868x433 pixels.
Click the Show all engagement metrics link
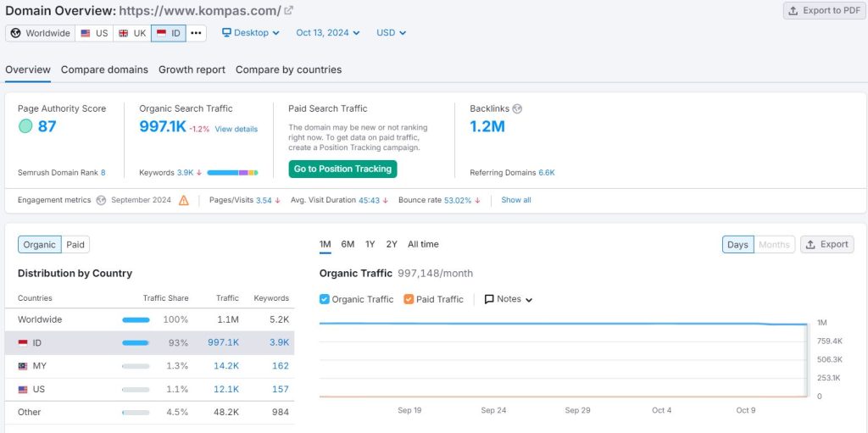[x=516, y=200]
